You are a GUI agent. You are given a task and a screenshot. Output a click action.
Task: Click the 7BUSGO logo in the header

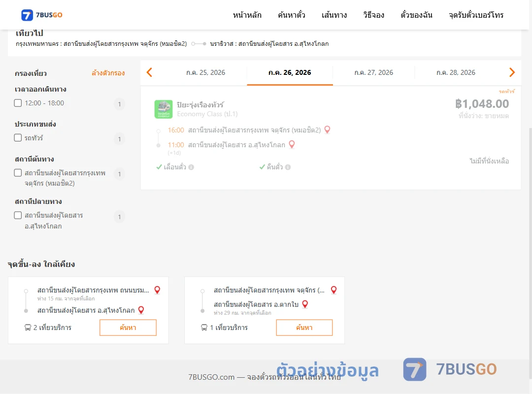coord(42,15)
